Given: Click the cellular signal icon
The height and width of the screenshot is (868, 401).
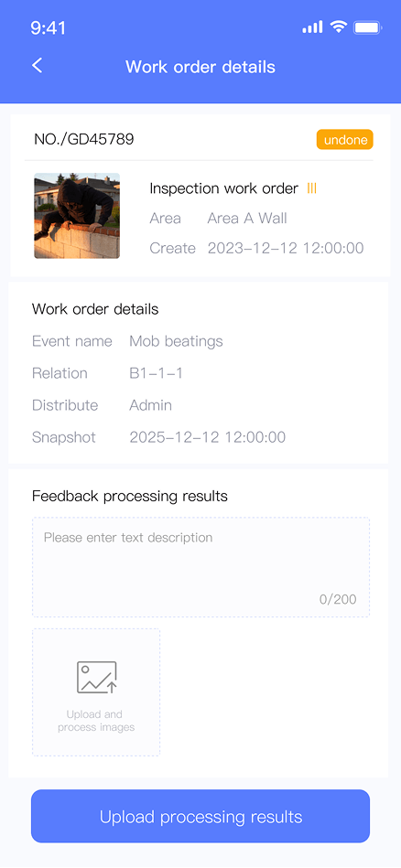Looking at the screenshot, I should 312,27.
